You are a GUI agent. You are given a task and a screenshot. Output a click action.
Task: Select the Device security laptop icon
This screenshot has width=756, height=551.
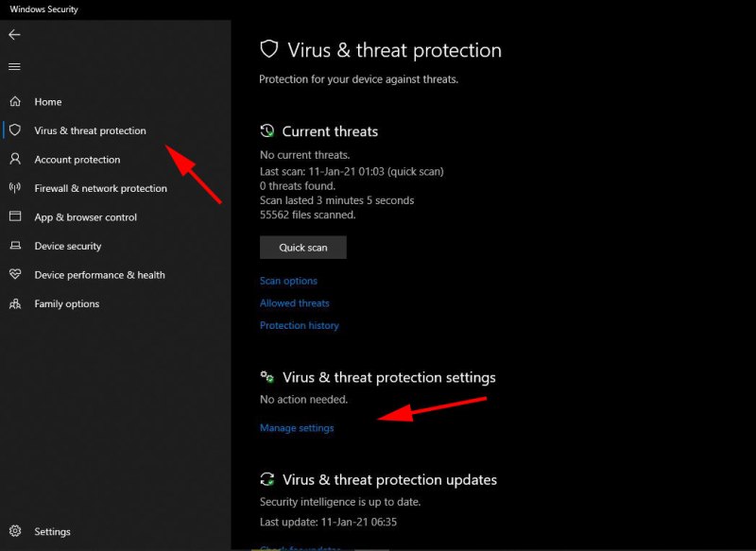(x=15, y=246)
